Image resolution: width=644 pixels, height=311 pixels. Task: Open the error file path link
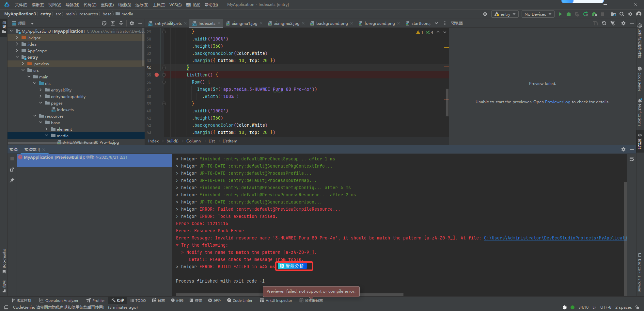(555, 238)
